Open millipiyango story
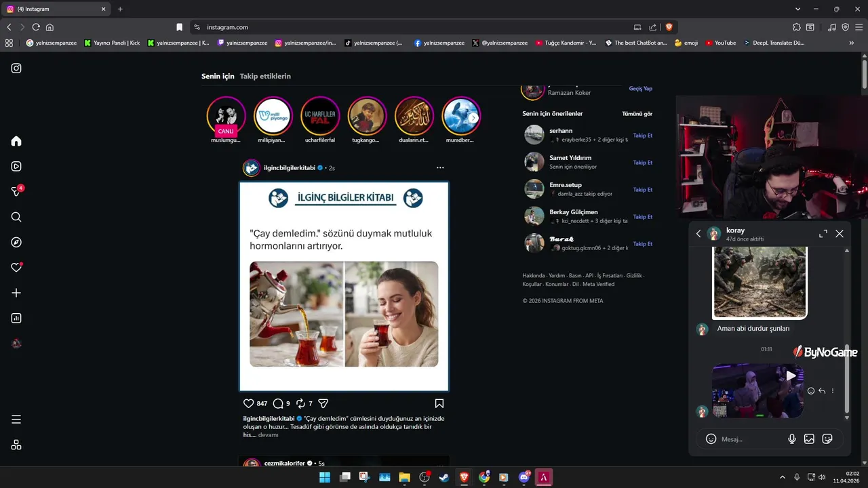The width and height of the screenshot is (868, 488). [x=273, y=116]
